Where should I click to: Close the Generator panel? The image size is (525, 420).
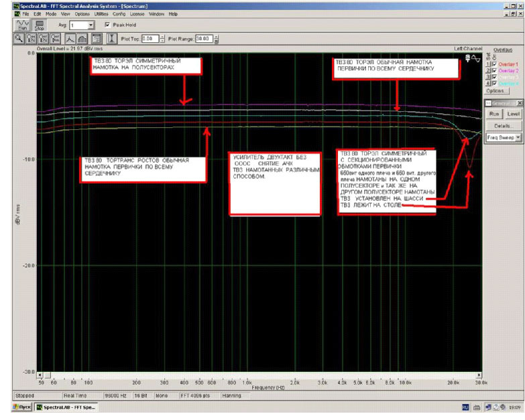point(520,103)
